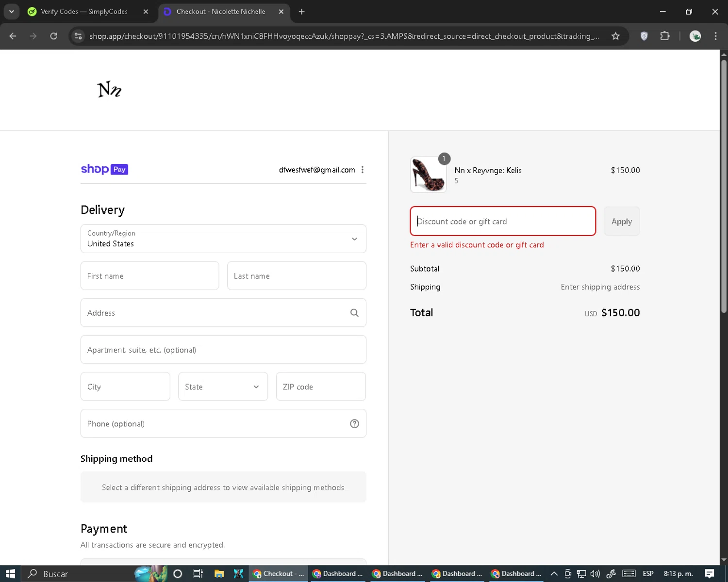Open the touch keyboard tray icon
The image size is (728, 582).
[x=629, y=574]
